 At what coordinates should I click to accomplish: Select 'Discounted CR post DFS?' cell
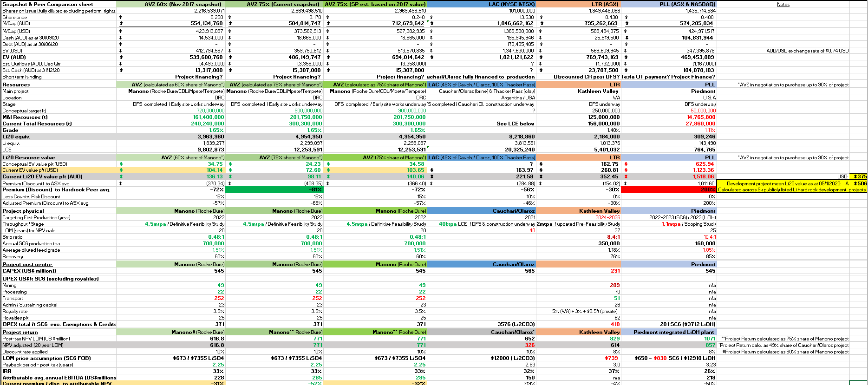(x=586, y=77)
